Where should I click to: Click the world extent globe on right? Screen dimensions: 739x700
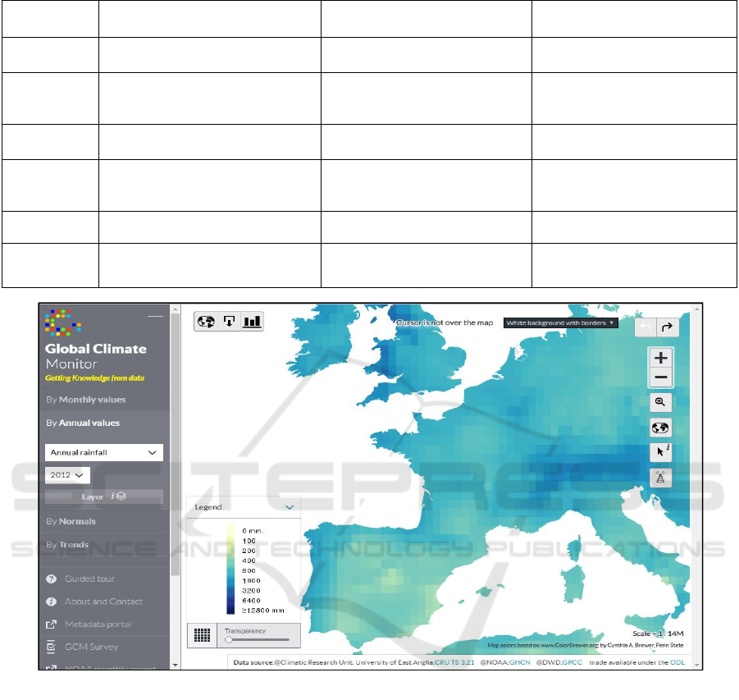[x=659, y=428]
